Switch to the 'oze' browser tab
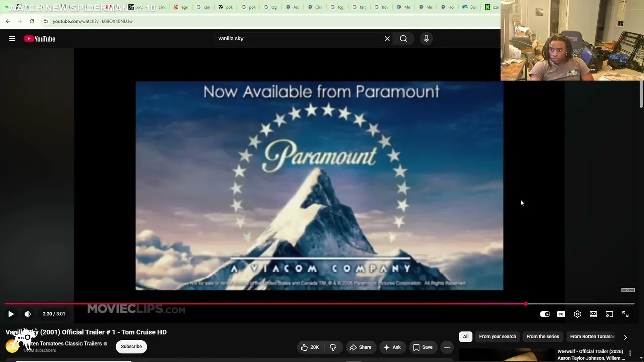Screen dimensions: 644x362 point(492,7)
